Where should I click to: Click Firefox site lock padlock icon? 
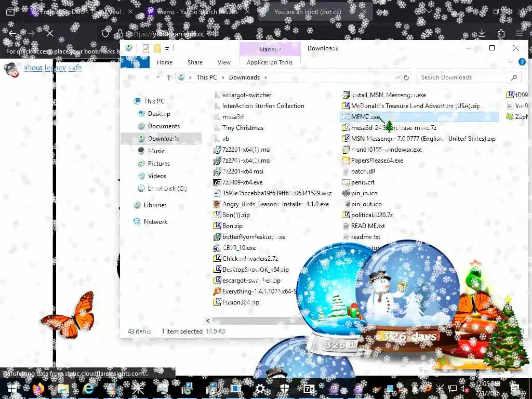point(119,33)
